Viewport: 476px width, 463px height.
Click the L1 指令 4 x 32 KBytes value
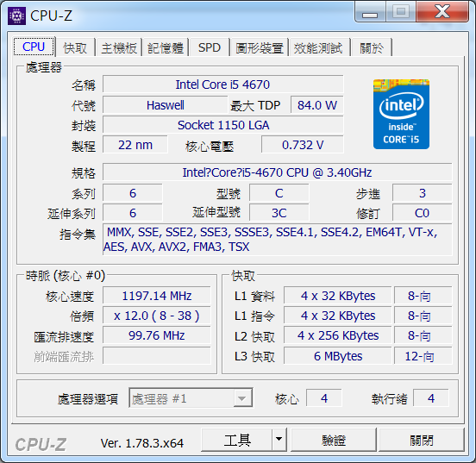338,316
